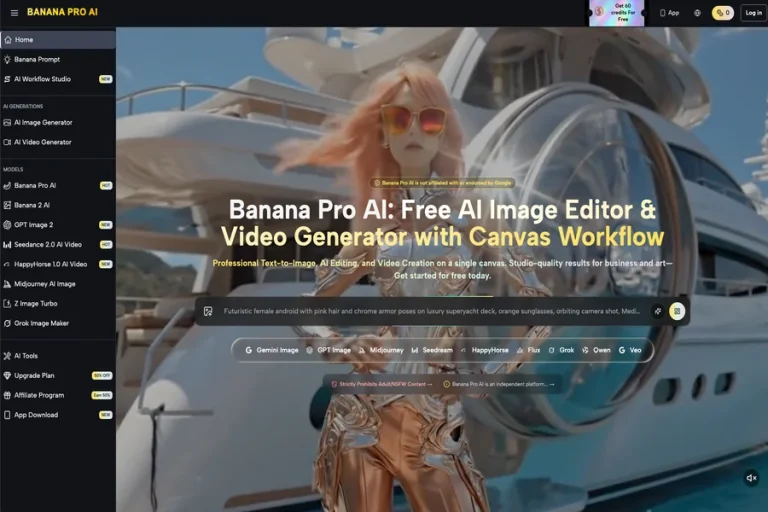
Task: Select Seedance 2.0 AI Video model
Action: coord(58,244)
